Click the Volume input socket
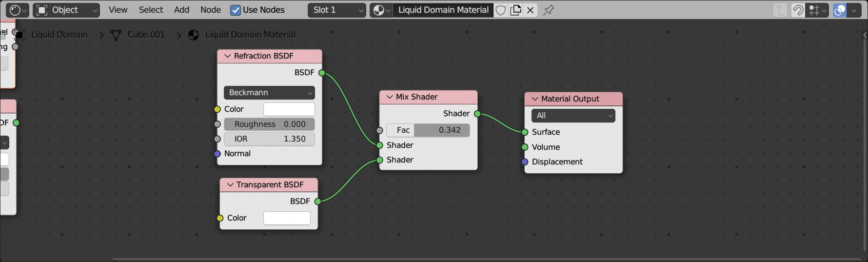 pyautogui.click(x=525, y=147)
